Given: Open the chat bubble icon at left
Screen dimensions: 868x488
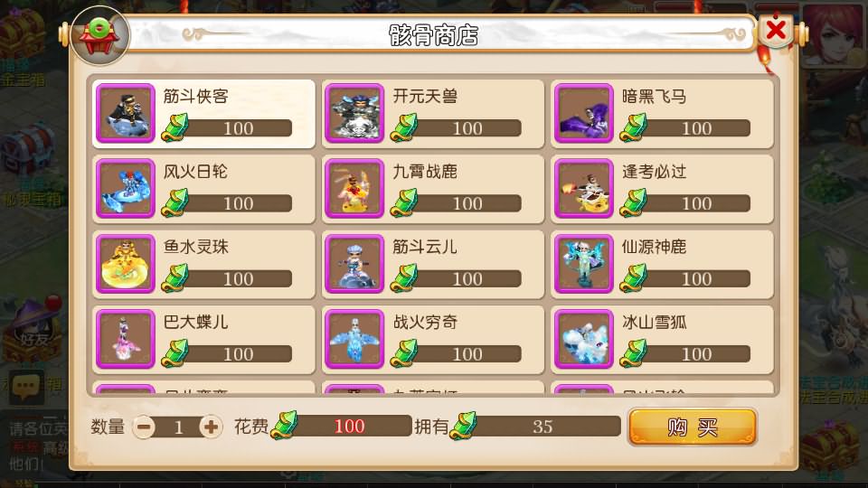Looking at the screenshot, I should coord(26,386).
